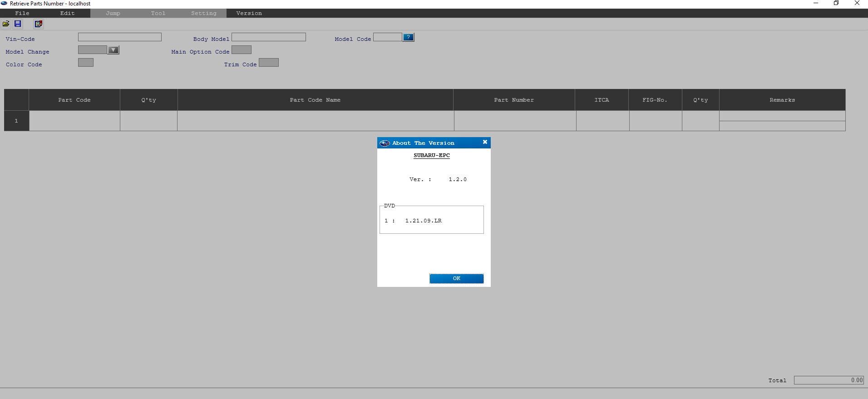Click the Part Code Name column header
868x399 pixels.
coord(316,100)
